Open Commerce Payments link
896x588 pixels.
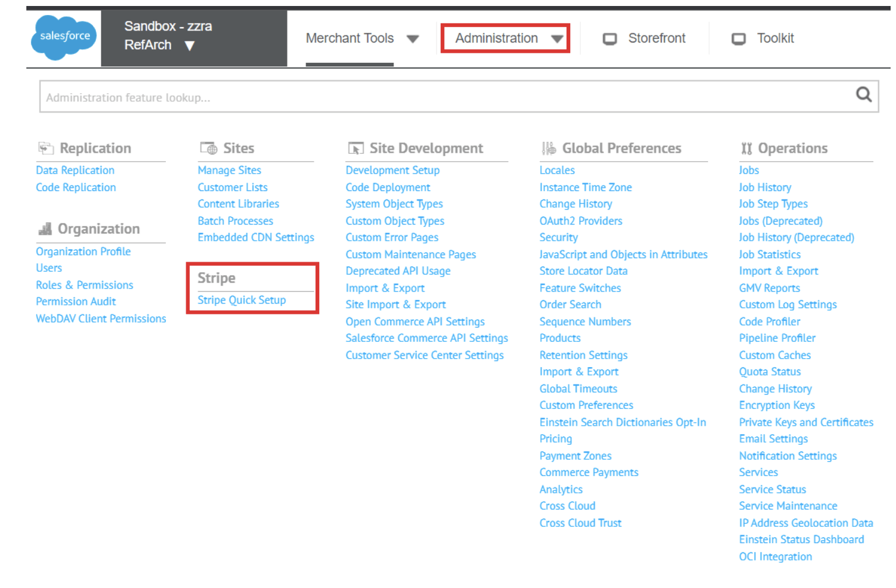pos(589,472)
